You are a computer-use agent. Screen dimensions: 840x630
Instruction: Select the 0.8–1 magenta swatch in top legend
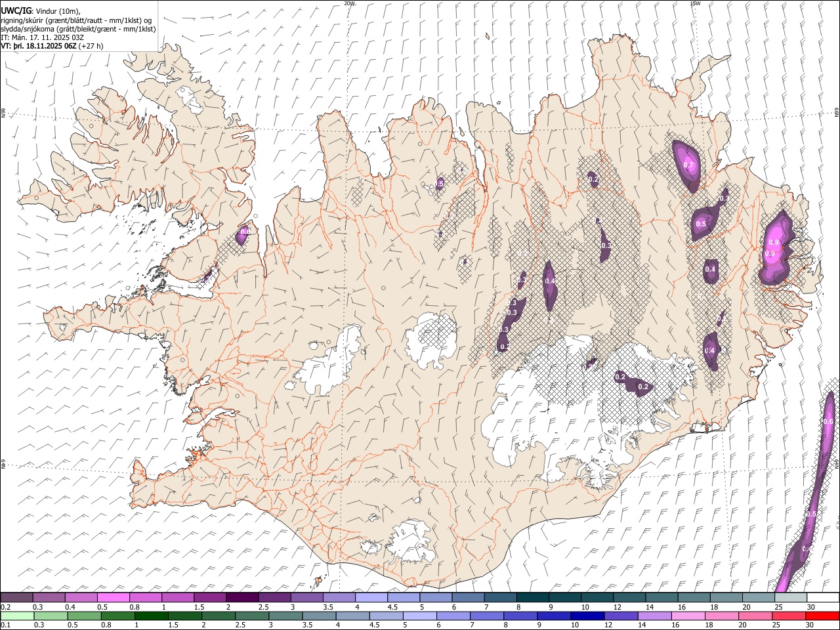point(146,597)
